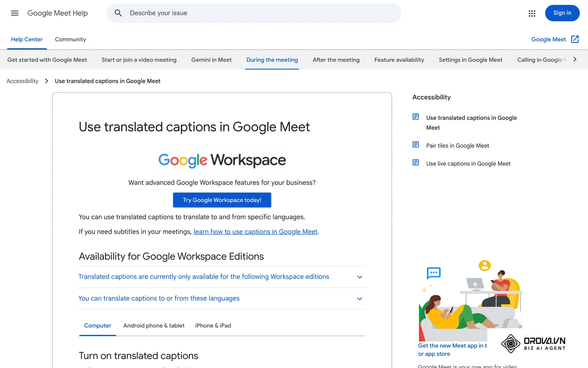Click Get the new Meet app link
Viewport: 588px width, 368px height.
[452, 350]
